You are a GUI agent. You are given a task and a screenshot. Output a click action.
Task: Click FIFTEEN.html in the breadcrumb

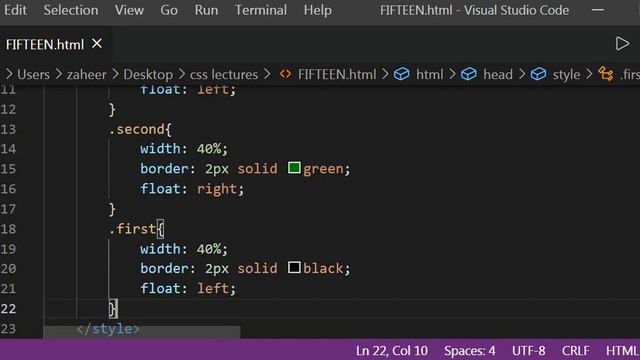pos(337,74)
